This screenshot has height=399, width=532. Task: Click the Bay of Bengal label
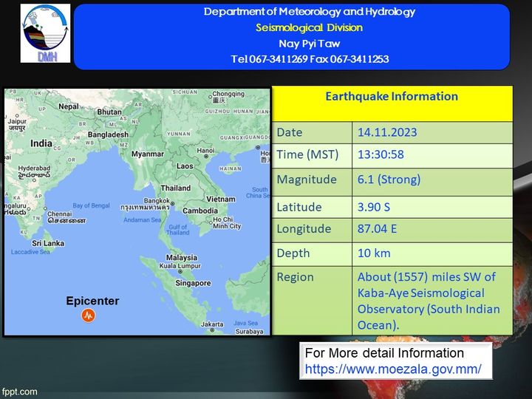pyautogui.click(x=91, y=205)
